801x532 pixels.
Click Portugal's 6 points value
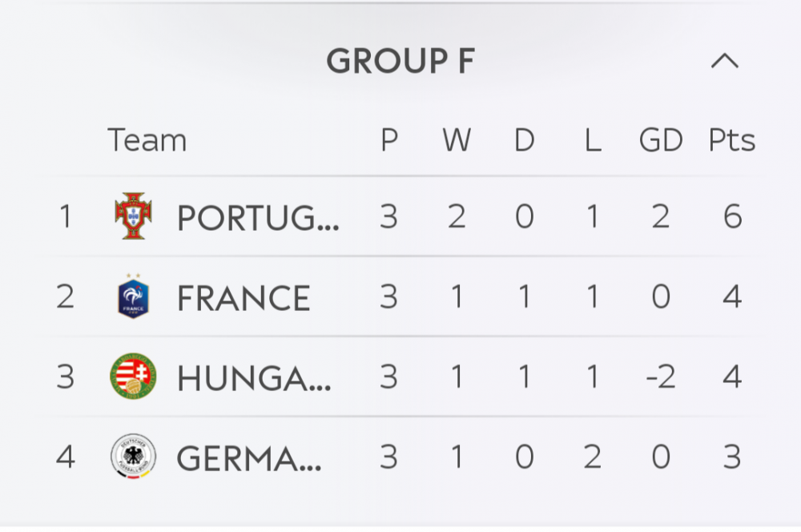click(732, 217)
